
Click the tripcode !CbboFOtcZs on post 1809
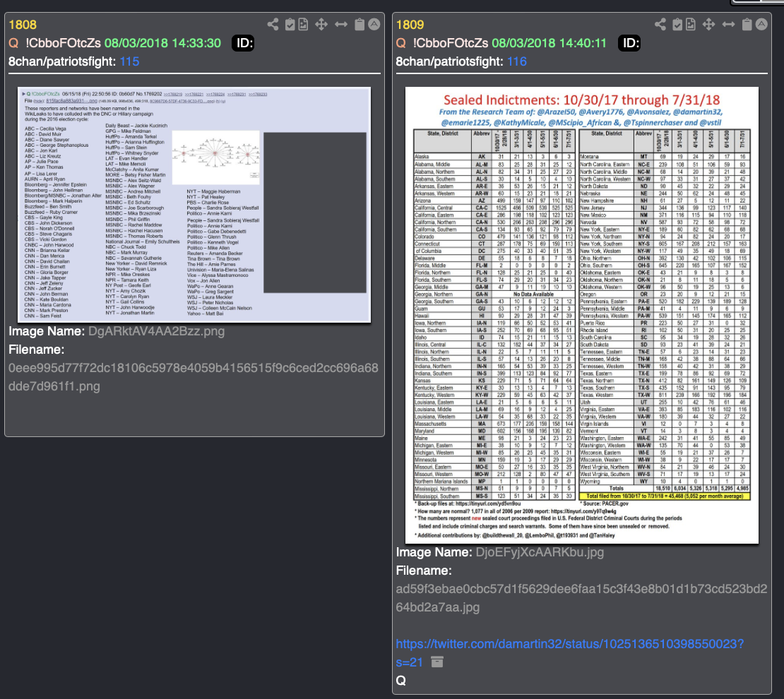[451, 43]
